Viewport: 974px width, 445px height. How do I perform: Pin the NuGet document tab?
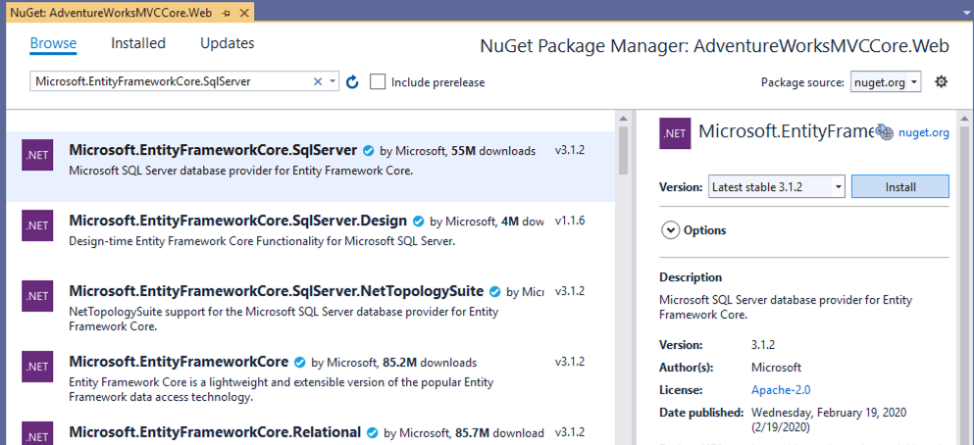click(226, 12)
